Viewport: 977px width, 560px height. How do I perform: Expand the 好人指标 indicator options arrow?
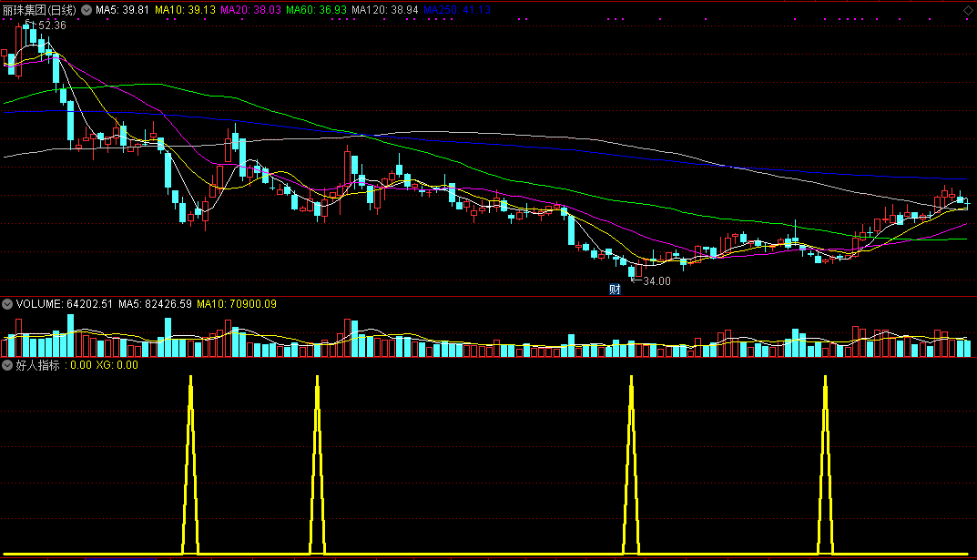(7, 365)
